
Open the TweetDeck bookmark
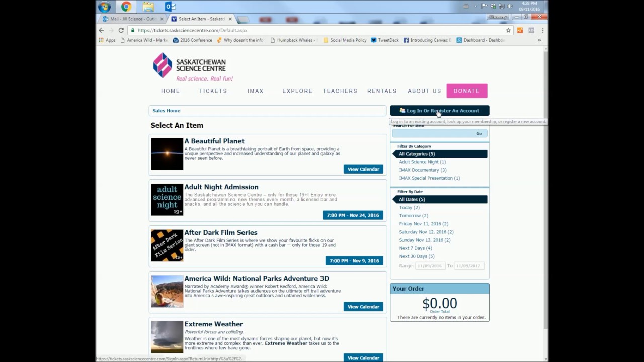tap(385, 40)
